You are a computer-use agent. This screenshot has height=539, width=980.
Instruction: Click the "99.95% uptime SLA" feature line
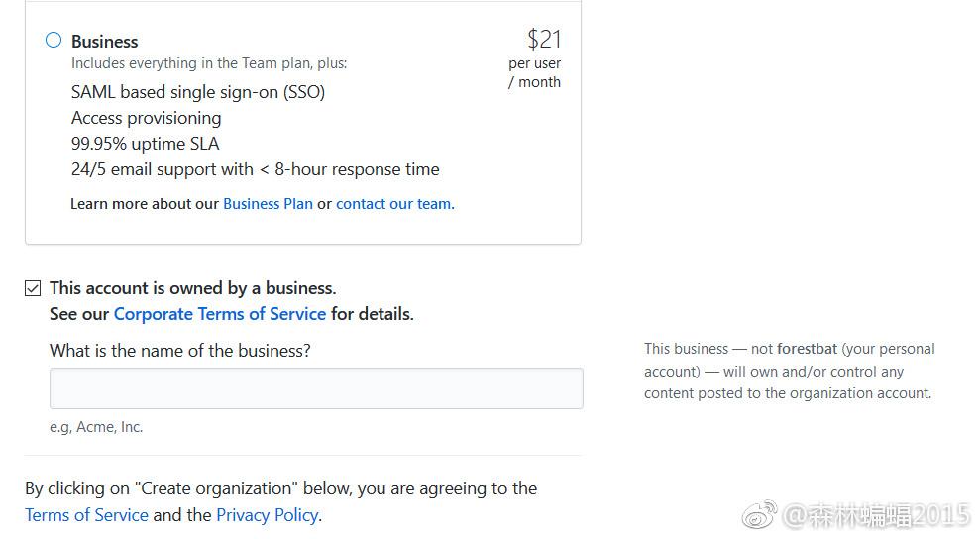point(145,144)
